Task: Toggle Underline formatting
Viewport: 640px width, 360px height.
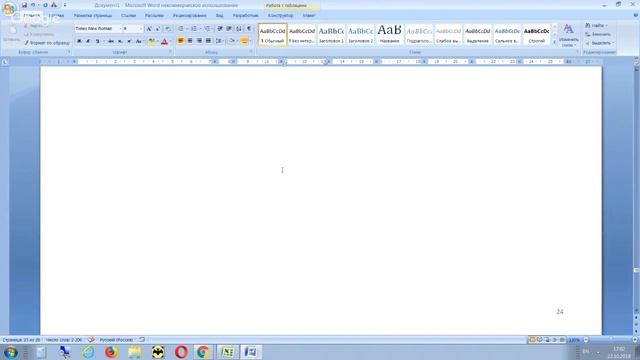Action: [97, 41]
